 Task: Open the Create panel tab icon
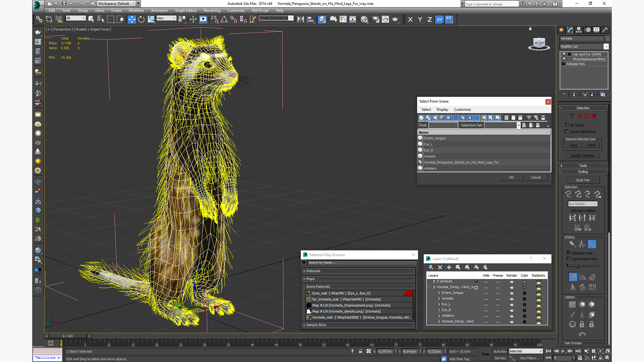tap(561, 30)
